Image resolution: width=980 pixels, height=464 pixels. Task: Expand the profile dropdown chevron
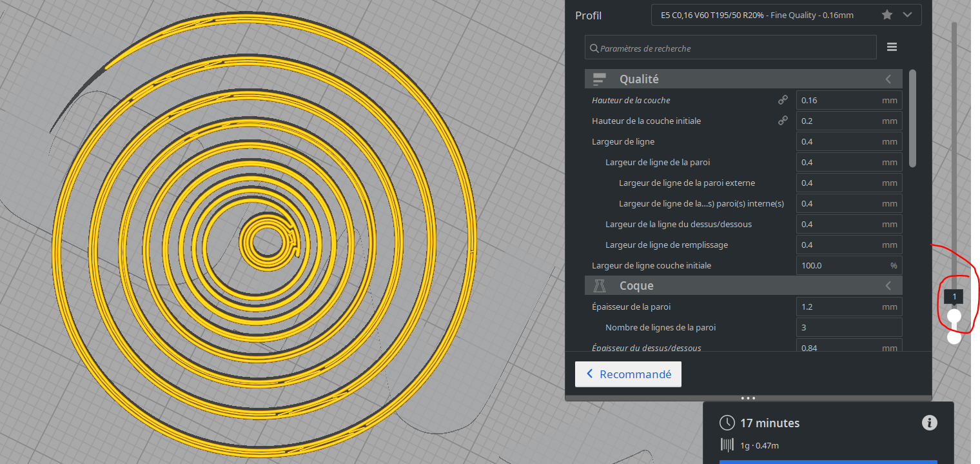pyautogui.click(x=908, y=14)
